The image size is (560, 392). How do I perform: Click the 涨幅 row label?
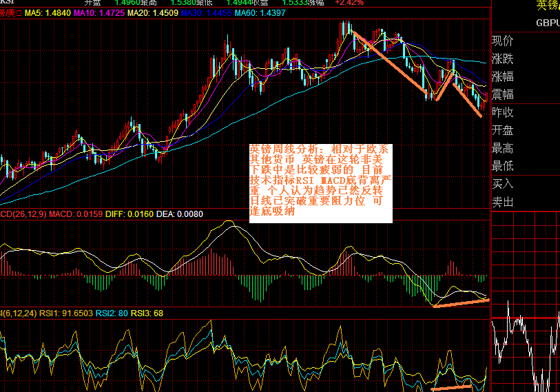click(x=503, y=76)
